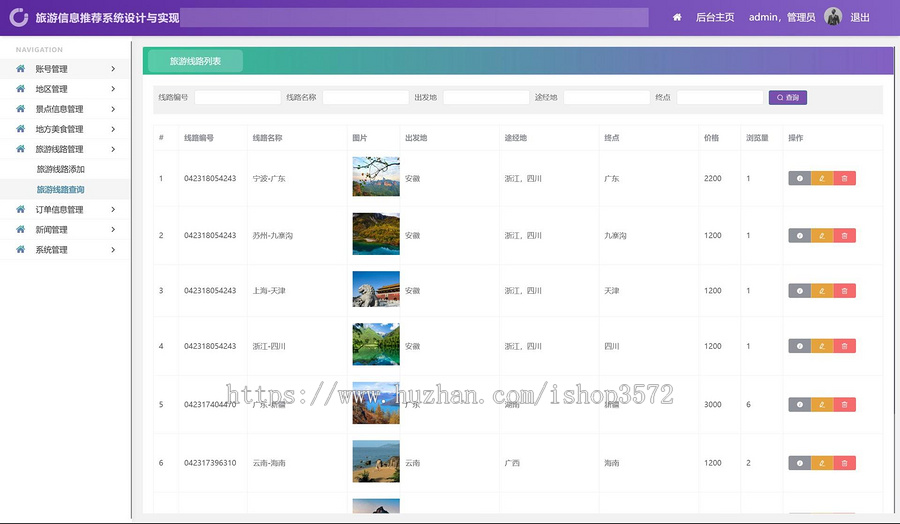
Task: Click the 景点信息管理 sidebar icon
Action: point(21,109)
